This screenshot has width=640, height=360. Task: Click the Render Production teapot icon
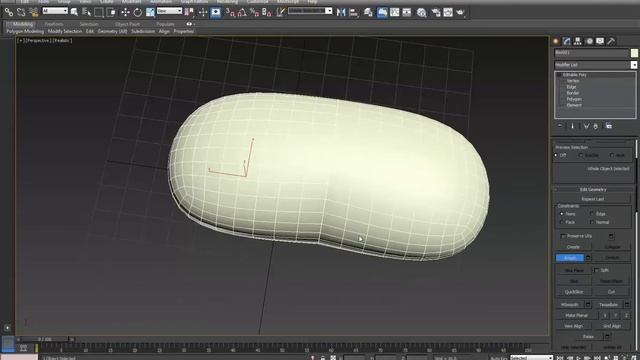pos(460,13)
